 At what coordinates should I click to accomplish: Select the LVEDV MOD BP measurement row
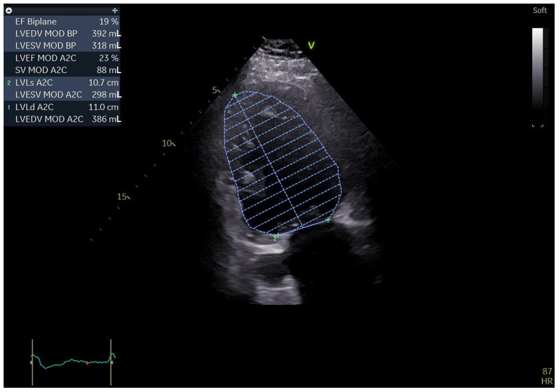(x=62, y=34)
